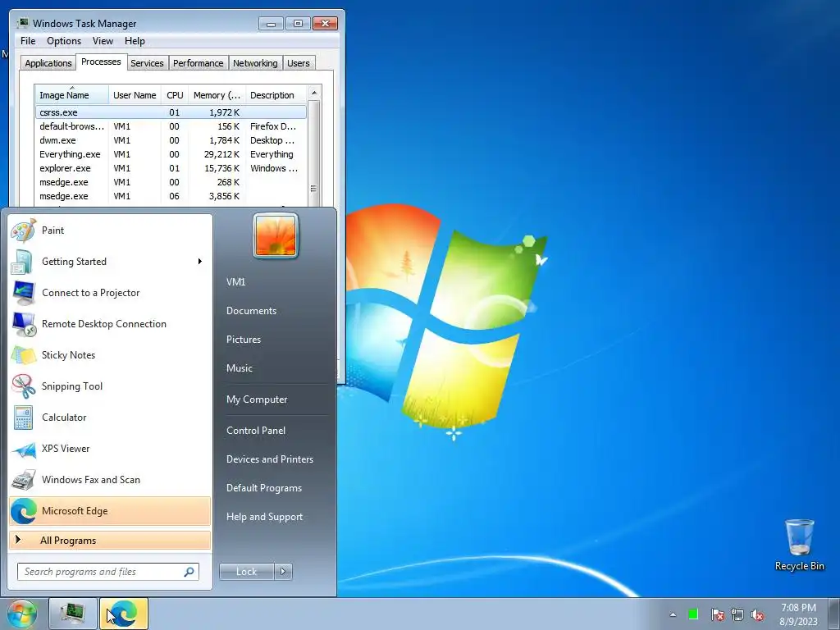Click the taskbar clock showing 7:08 PM
This screenshot has width=840, height=630.
798,614
